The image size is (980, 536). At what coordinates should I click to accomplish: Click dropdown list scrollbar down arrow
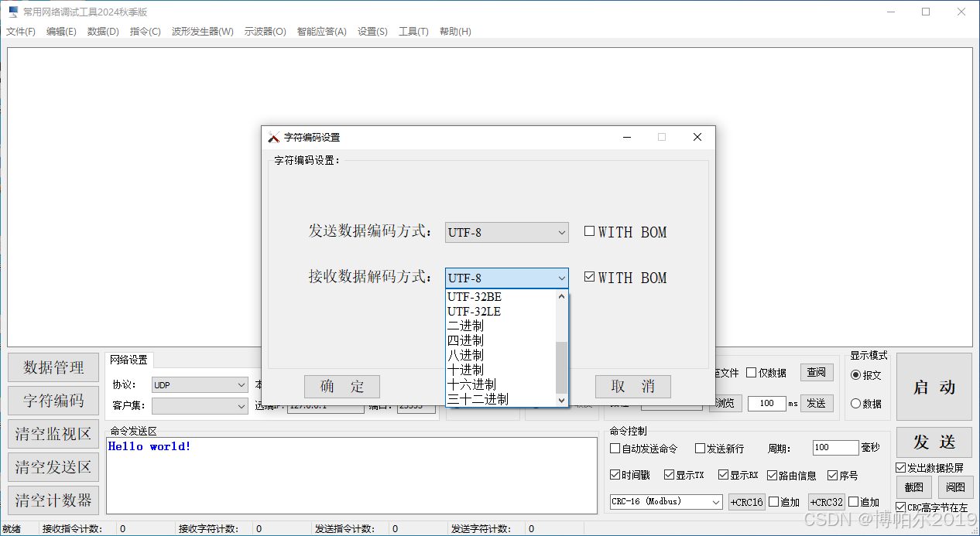click(x=562, y=400)
